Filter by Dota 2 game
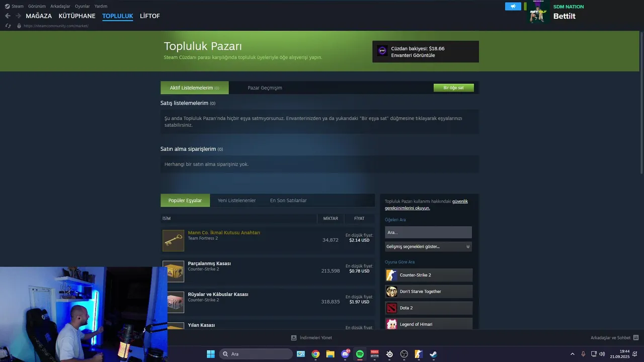644x362 pixels. 429,308
